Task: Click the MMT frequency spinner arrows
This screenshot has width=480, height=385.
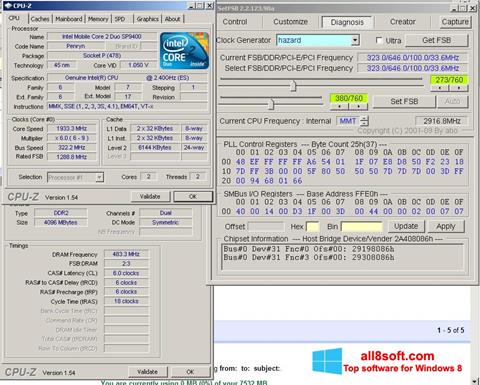Action: pyautogui.click(x=365, y=121)
